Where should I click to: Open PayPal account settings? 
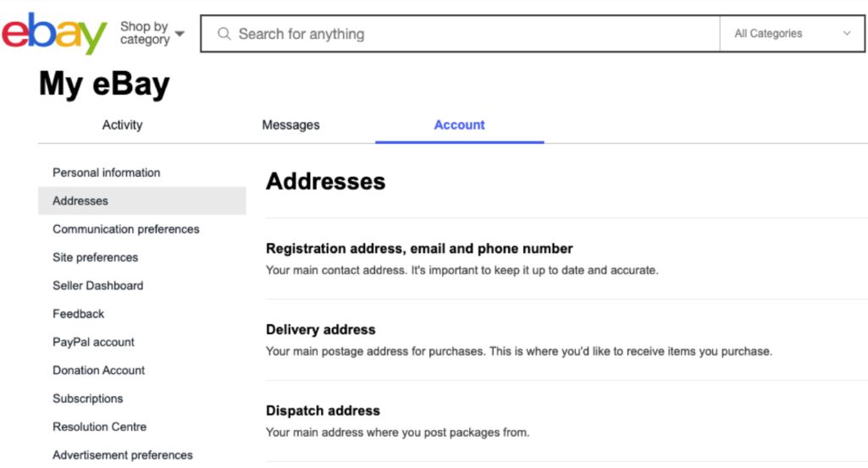[x=93, y=342]
